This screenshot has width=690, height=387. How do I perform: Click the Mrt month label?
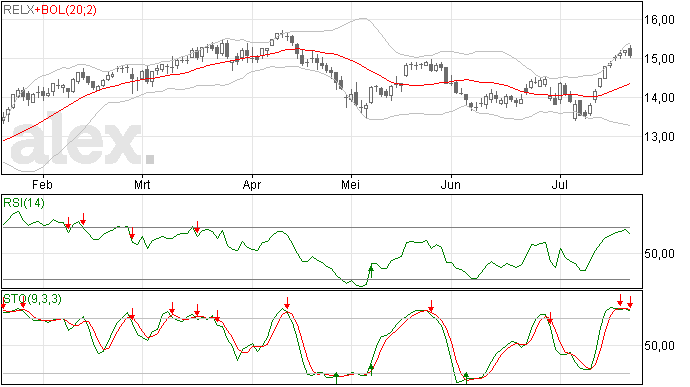click(142, 184)
